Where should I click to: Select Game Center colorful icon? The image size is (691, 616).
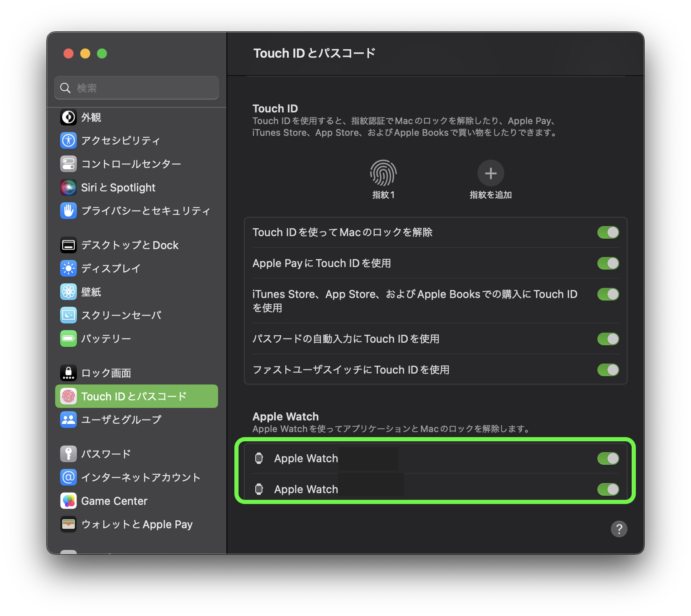coord(69,501)
